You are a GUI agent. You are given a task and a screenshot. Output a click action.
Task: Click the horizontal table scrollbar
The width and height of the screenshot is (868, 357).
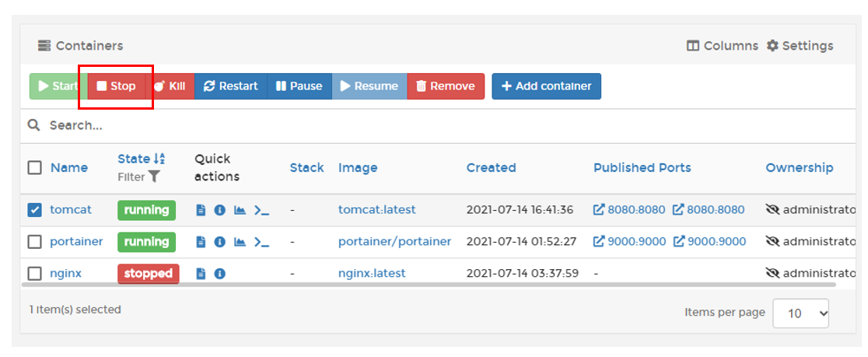(429, 285)
